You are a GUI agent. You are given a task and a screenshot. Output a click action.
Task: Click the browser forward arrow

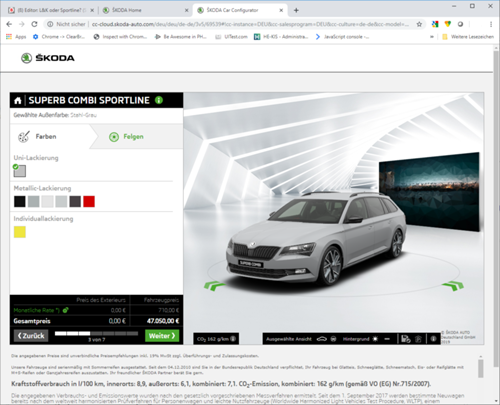pyautogui.click(x=22, y=24)
